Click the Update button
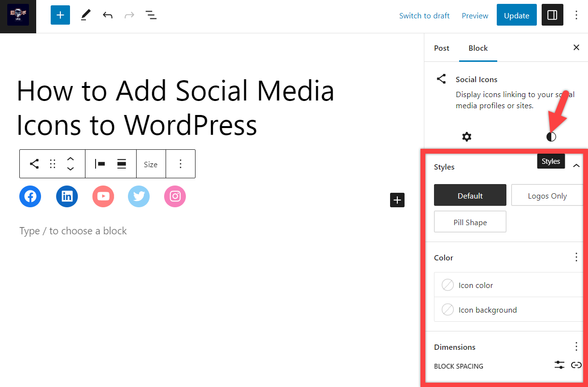Viewport: 588px width, 387px height. pos(517,15)
